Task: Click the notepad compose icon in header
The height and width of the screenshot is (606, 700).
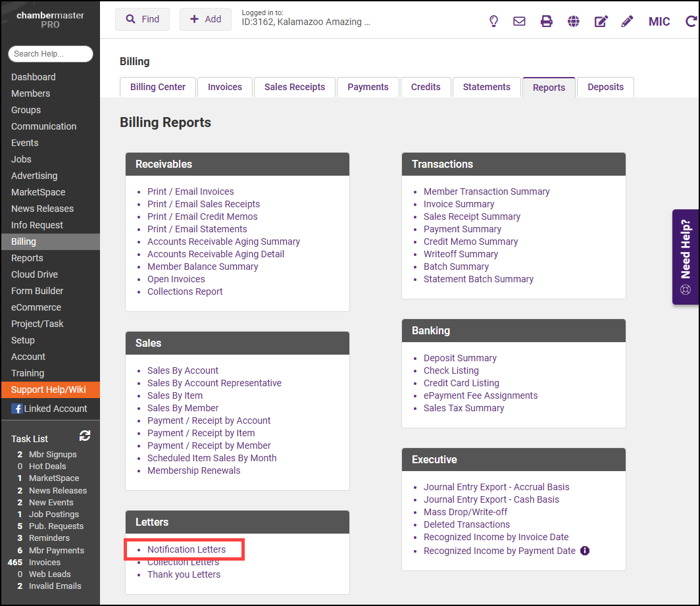Action: [601, 21]
